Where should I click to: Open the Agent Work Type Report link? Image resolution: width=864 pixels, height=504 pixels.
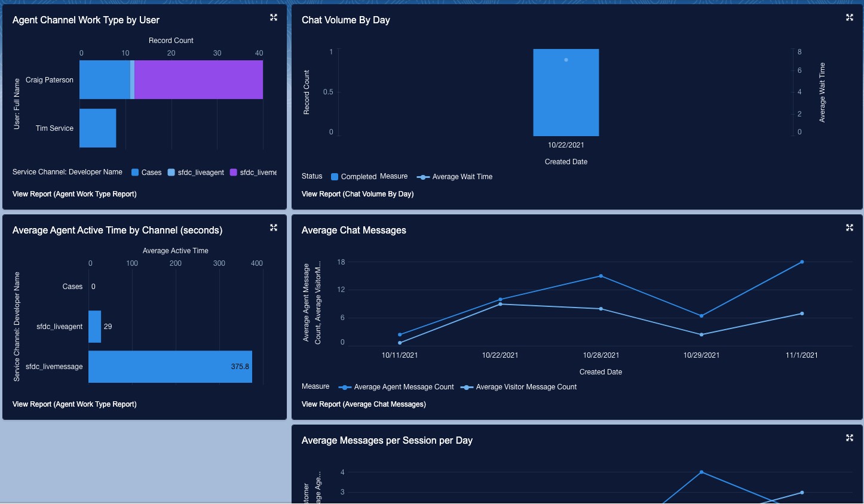pyautogui.click(x=74, y=193)
